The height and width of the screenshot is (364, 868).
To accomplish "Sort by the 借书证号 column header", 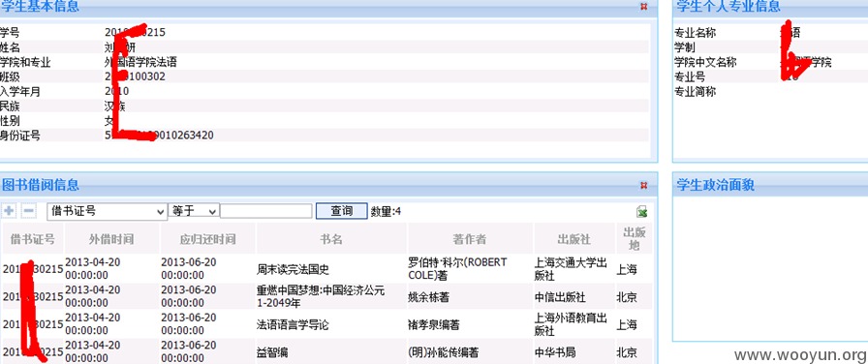I will [33, 239].
